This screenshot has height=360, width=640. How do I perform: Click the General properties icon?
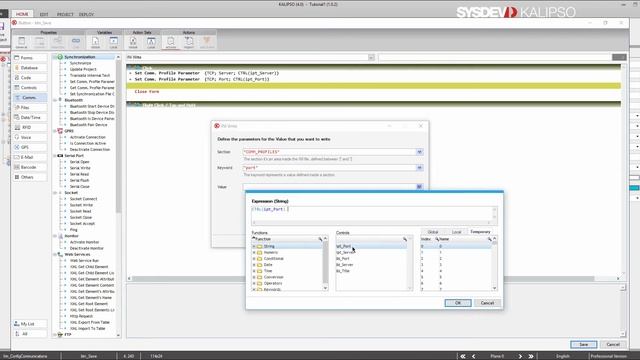point(21,42)
